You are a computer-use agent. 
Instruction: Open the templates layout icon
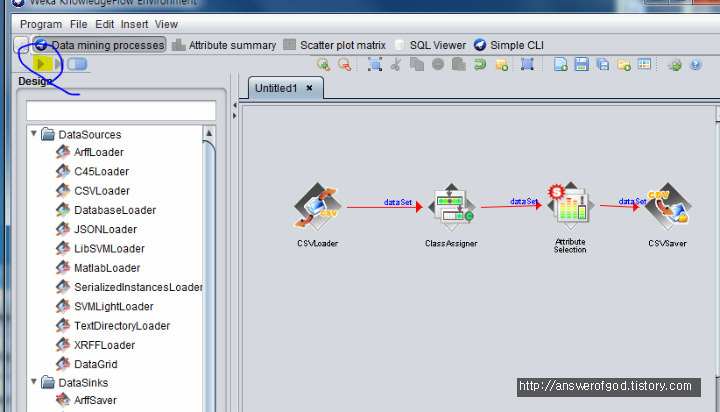tap(644, 64)
